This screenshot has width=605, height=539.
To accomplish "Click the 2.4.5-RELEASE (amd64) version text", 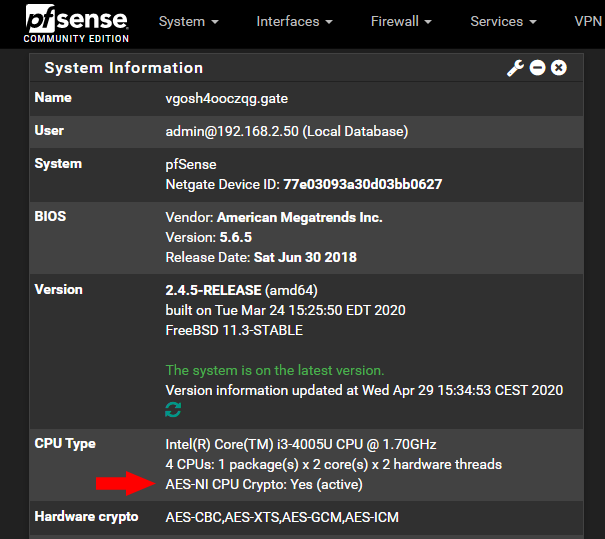I will (241, 290).
